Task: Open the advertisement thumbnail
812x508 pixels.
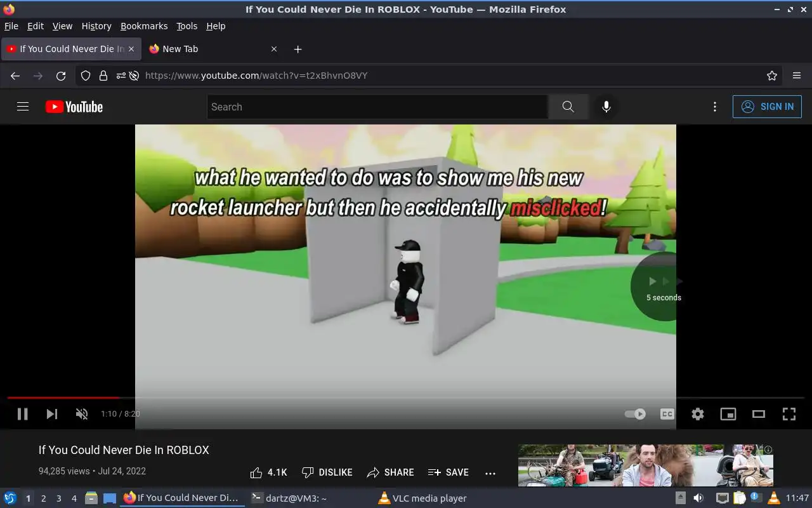Action: tap(646, 465)
